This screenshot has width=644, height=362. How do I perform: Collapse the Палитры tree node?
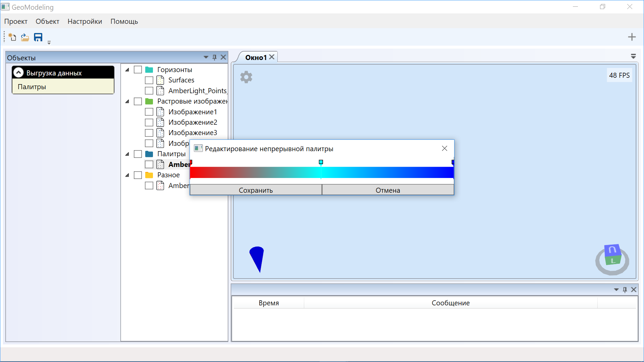127,154
